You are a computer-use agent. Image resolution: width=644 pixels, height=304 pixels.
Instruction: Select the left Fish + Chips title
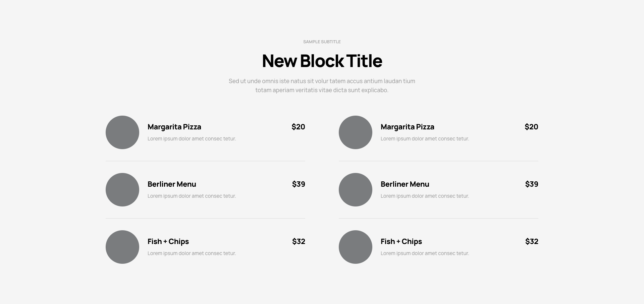pos(168,242)
